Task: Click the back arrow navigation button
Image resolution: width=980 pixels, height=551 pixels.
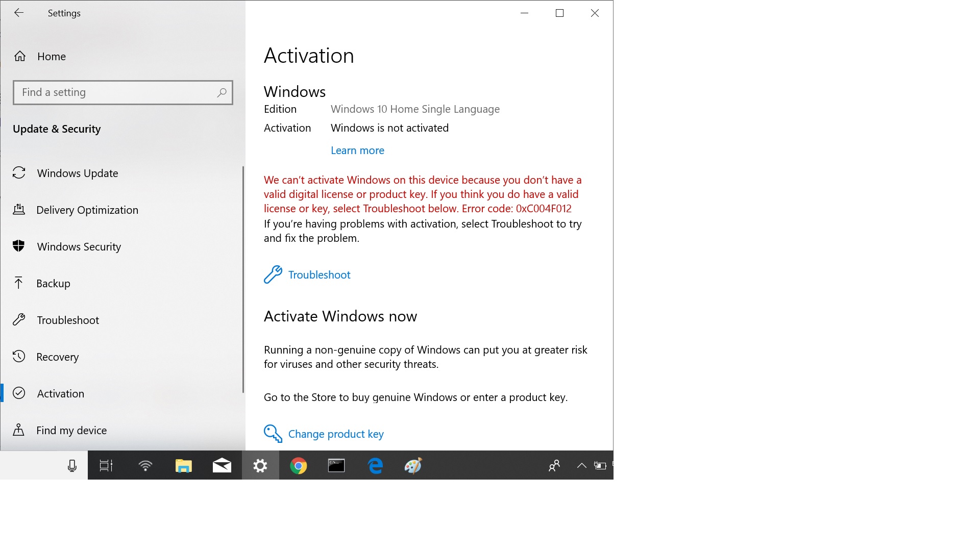Action: (17, 12)
